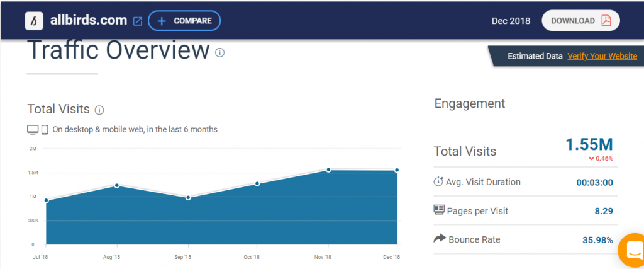
Task: Click the 1.55M total visits value
Action: (x=589, y=144)
